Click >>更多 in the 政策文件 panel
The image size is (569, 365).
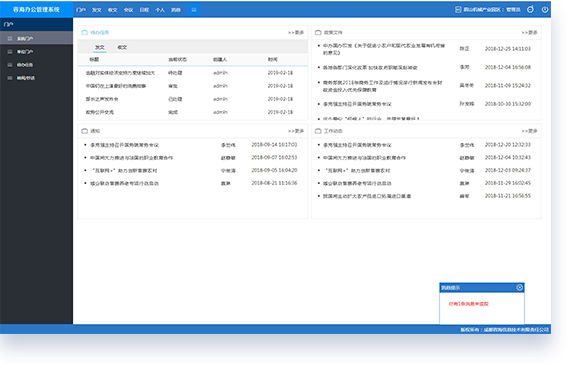(x=529, y=32)
